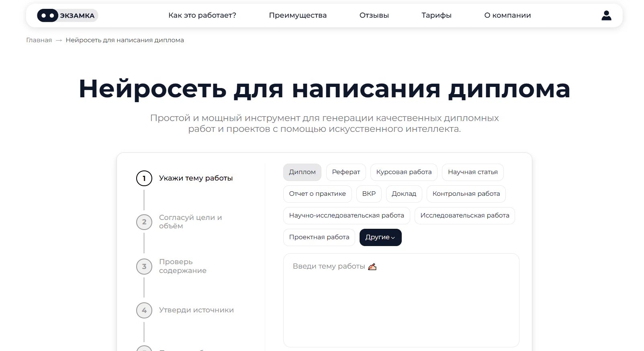Open the user profile icon
The height and width of the screenshot is (351, 644).
pos(606,16)
